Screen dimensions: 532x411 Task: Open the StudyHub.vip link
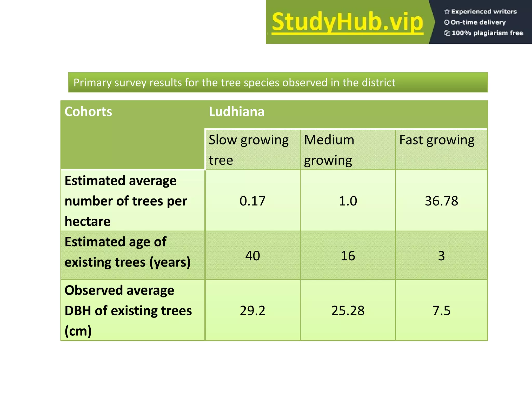(x=348, y=22)
